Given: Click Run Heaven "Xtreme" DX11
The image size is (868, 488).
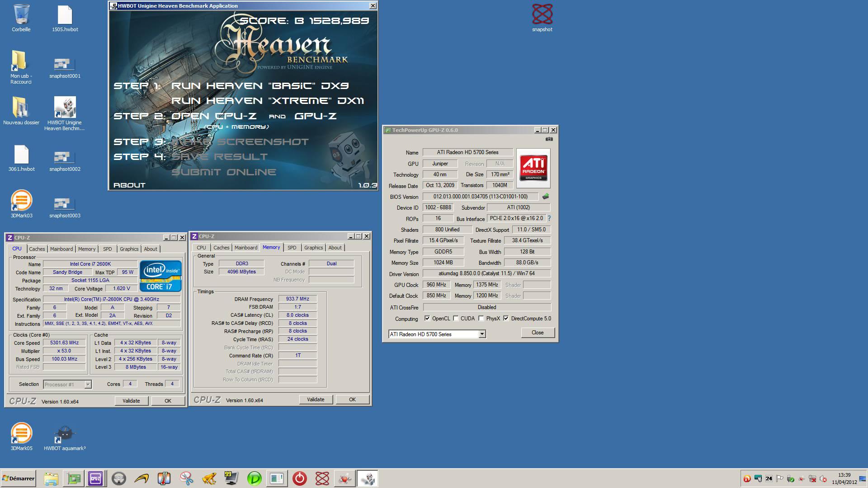Looking at the screenshot, I should coord(268,101).
